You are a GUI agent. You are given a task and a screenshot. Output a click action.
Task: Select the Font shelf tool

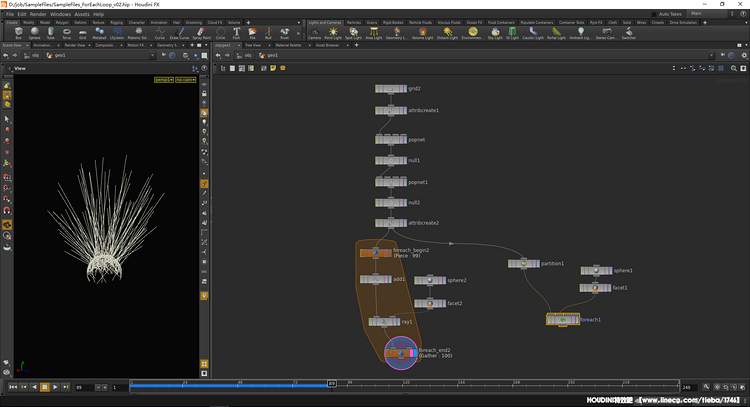click(x=236, y=33)
